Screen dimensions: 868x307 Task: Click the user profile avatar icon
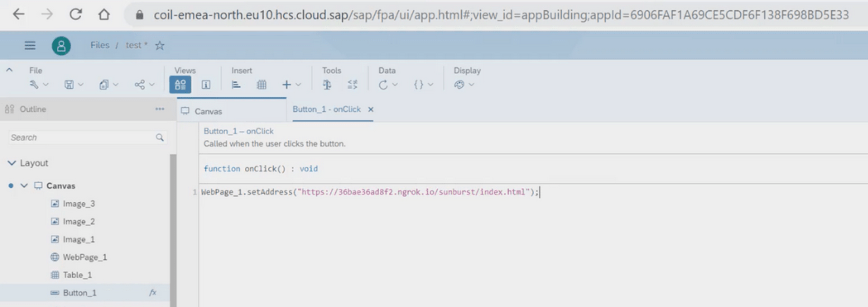[x=61, y=46]
